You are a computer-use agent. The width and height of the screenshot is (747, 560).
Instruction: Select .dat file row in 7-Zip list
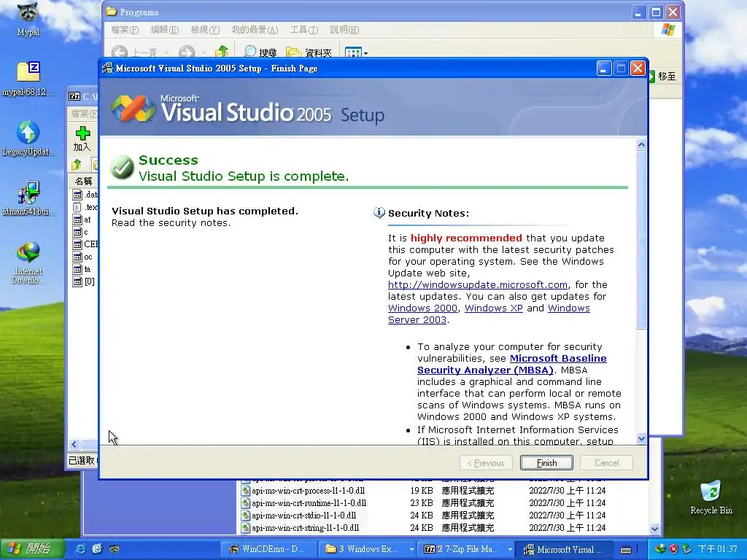(x=85, y=195)
